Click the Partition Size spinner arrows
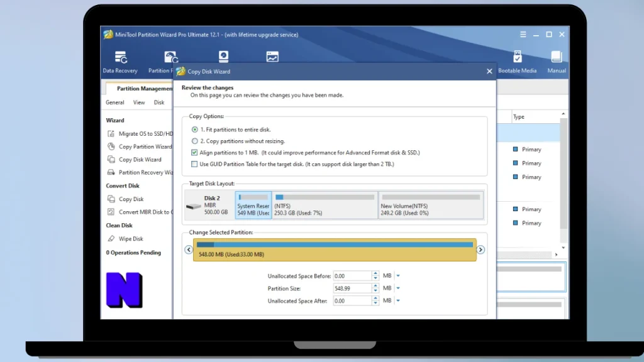This screenshot has height=362, width=644. (x=375, y=288)
